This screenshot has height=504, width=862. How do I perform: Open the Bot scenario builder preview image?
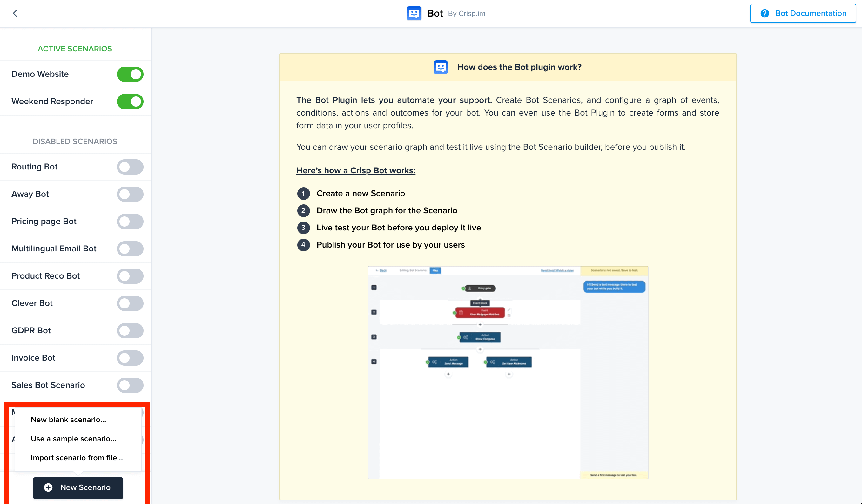pyautogui.click(x=508, y=372)
